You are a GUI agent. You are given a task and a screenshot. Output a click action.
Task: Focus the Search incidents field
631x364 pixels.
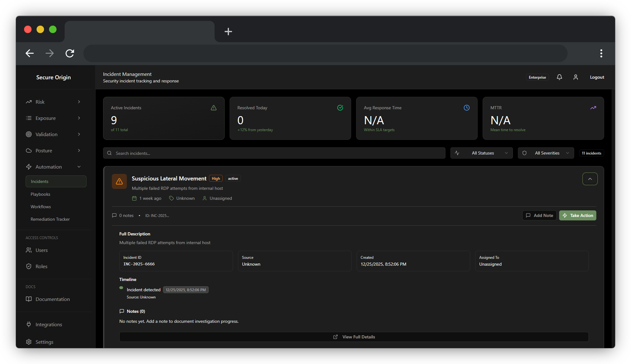click(274, 153)
